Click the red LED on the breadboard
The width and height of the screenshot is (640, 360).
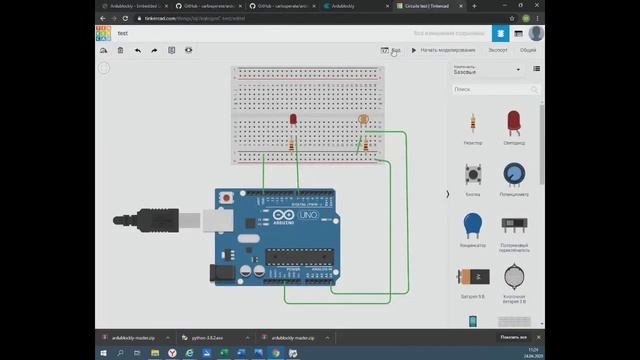tap(293, 120)
